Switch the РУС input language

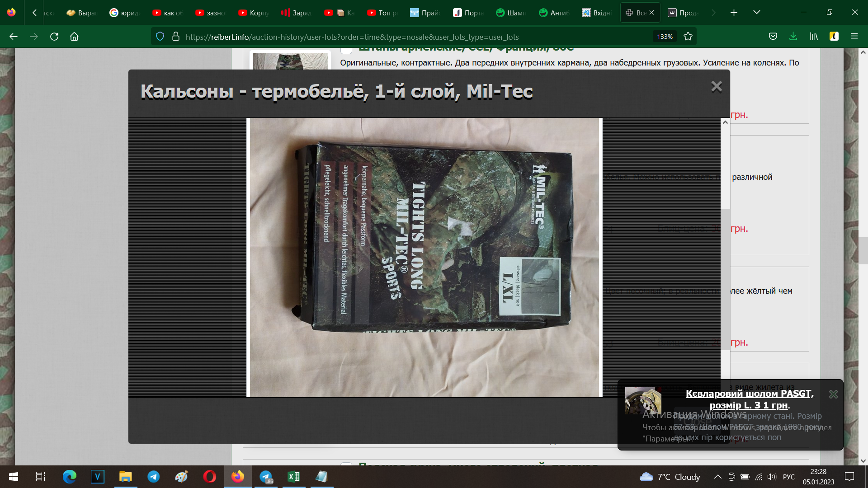(x=789, y=477)
